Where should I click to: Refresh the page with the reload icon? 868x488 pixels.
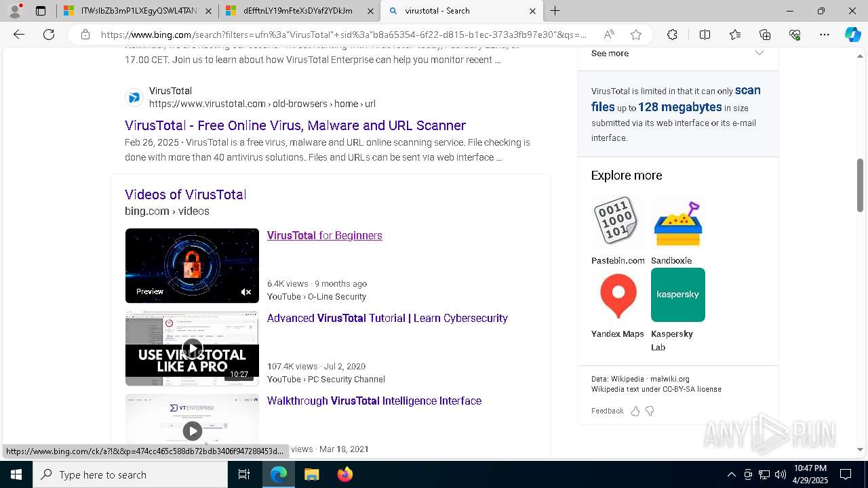point(49,35)
